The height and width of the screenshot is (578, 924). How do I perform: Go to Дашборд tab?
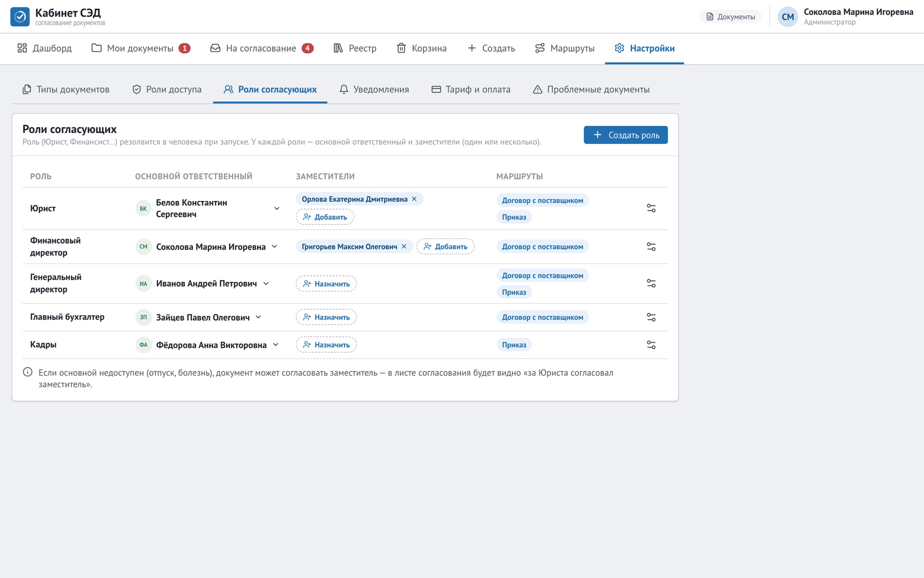click(45, 48)
